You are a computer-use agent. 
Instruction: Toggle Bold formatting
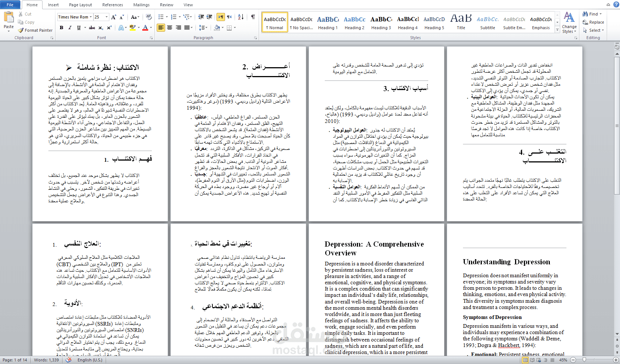pyautogui.click(x=61, y=28)
